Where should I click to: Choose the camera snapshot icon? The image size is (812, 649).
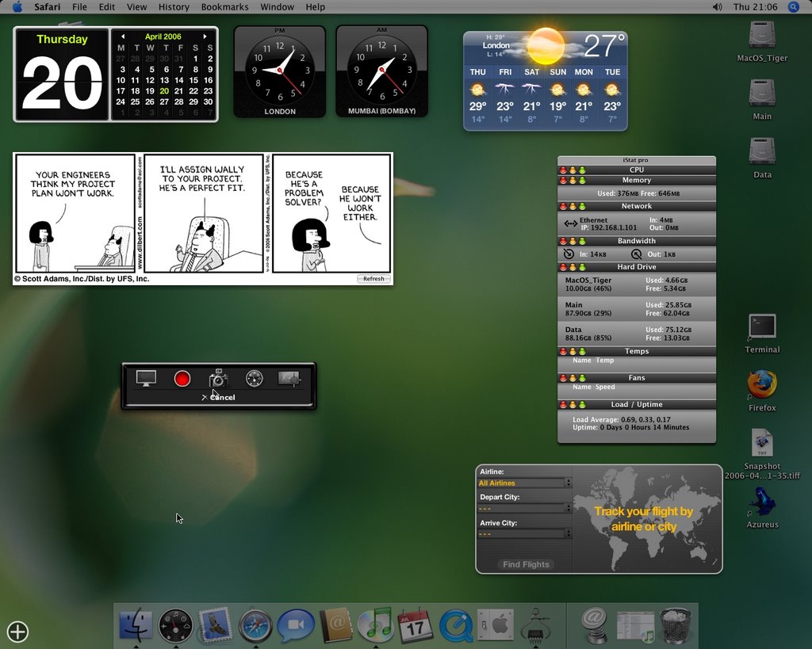[x=218, y=378]
